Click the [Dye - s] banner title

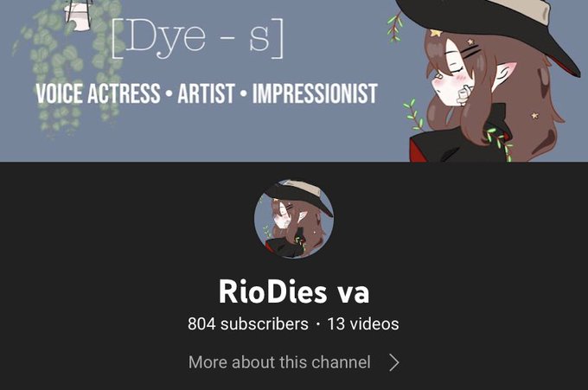click(198, 38)
